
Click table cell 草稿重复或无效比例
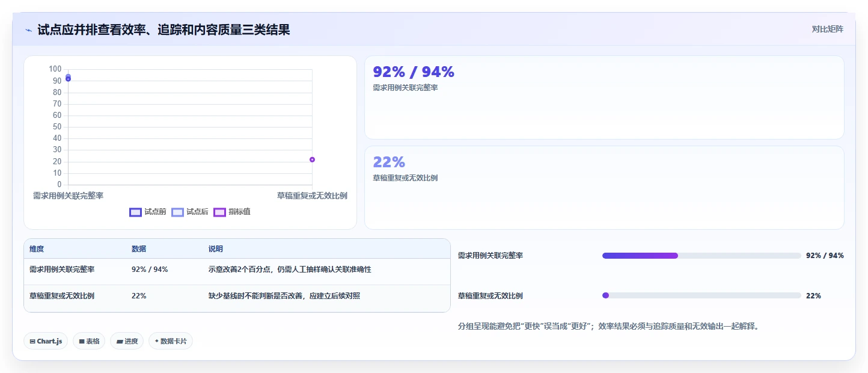point(62,296)
